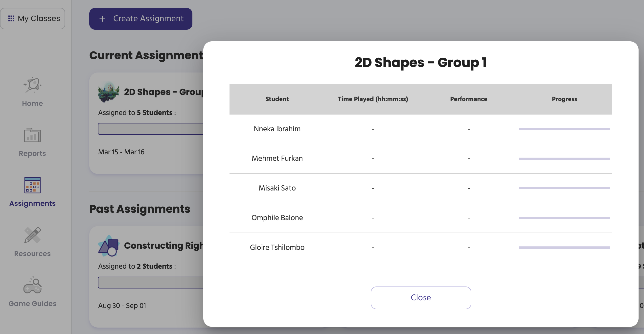Click the floating island 2D Shapes icon
The image size is (644, 334).
pyautogui.click(x=109, y=92)
